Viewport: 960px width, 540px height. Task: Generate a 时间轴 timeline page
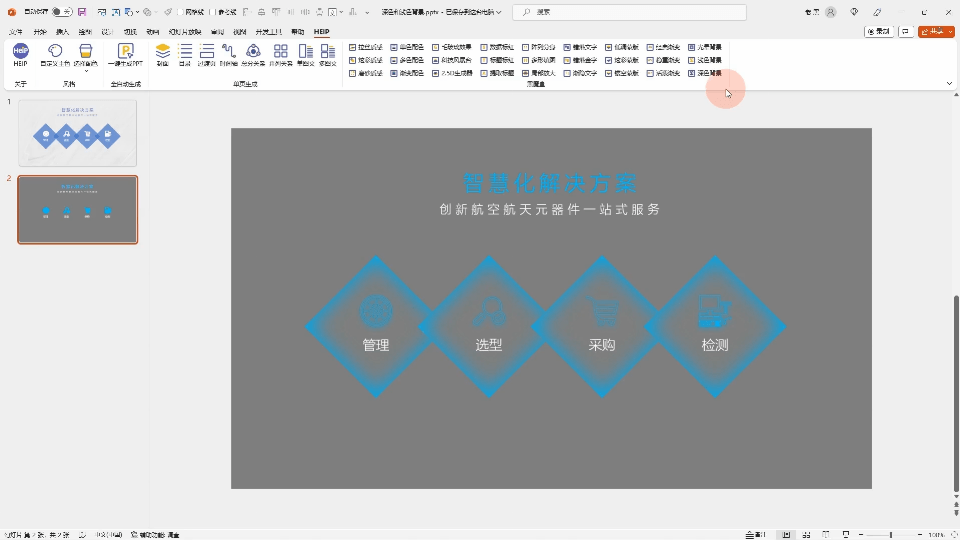coord(229,54)
